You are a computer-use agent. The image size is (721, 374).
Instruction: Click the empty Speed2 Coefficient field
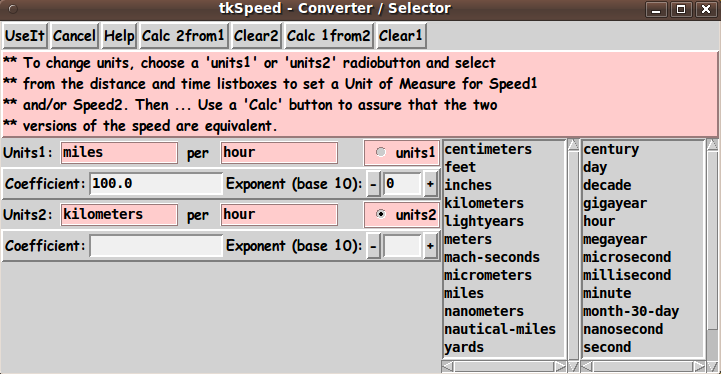pyautogui.click(x=156, y=246)
